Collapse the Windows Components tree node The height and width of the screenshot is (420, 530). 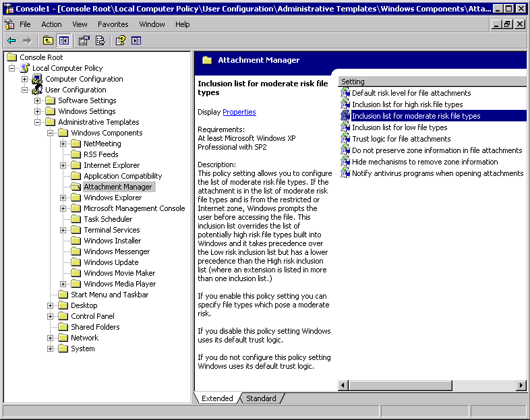tap(51, 133)
